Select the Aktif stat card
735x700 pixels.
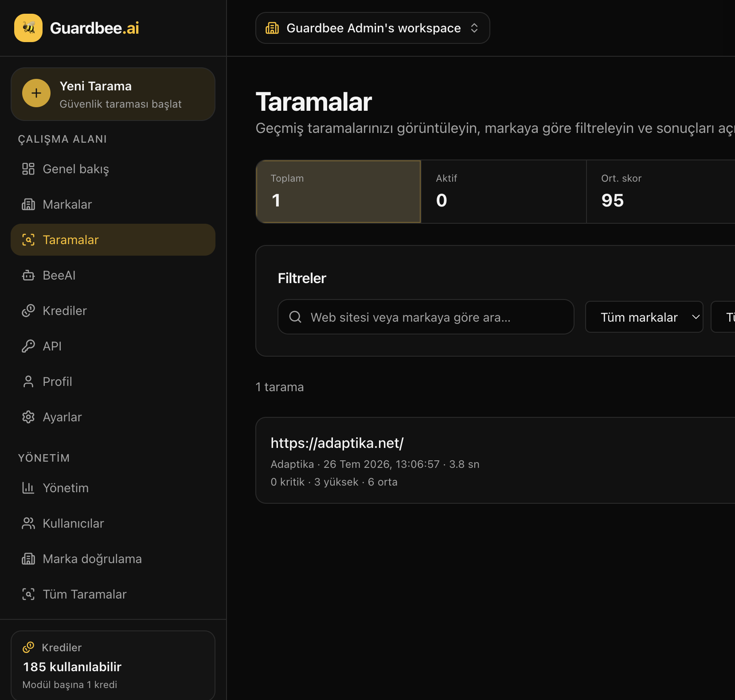[x=504, y=191]
